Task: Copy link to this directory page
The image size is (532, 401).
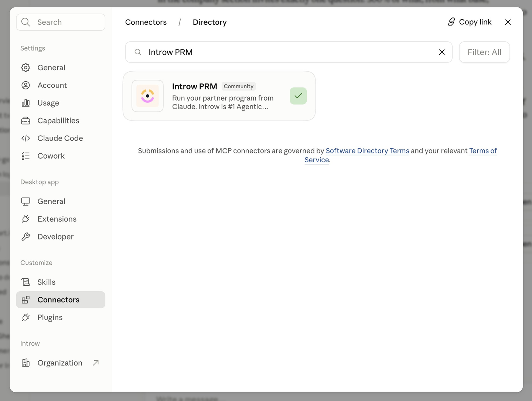Action: point(470,22)
